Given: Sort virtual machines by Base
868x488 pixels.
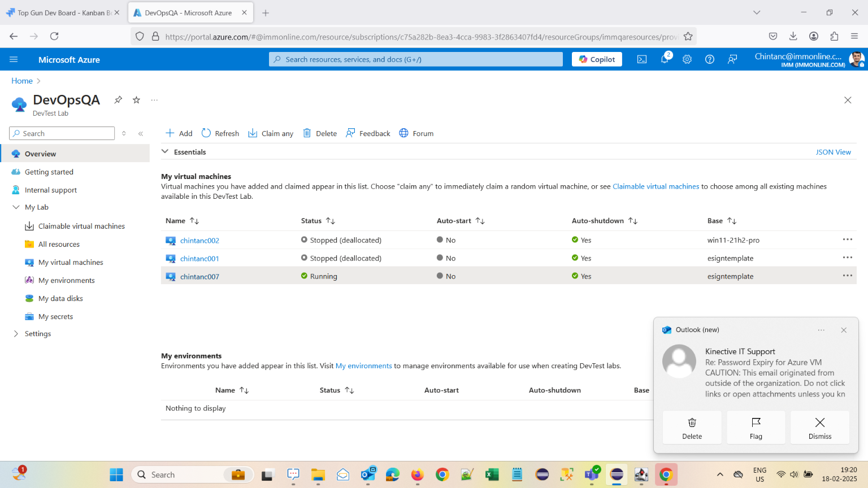Looking at the screenshot, I should (722, 221).
